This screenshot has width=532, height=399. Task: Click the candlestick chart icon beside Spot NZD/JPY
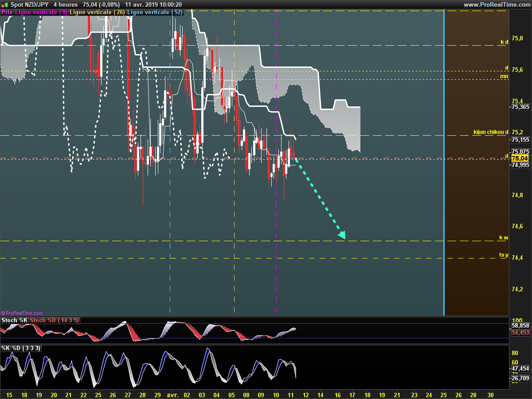[5, 4]
